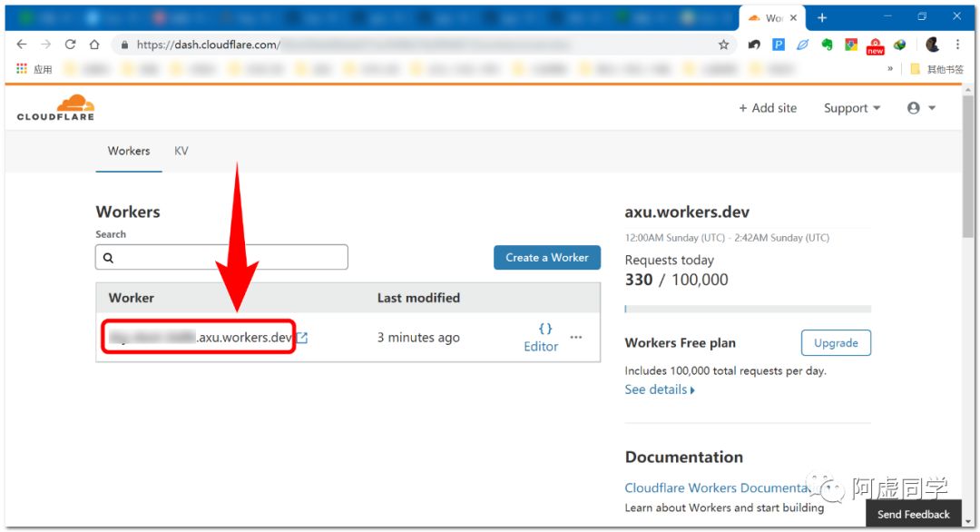980x532 pixels.
Task: Click the globe extension icon
Action: pos(899,44)
